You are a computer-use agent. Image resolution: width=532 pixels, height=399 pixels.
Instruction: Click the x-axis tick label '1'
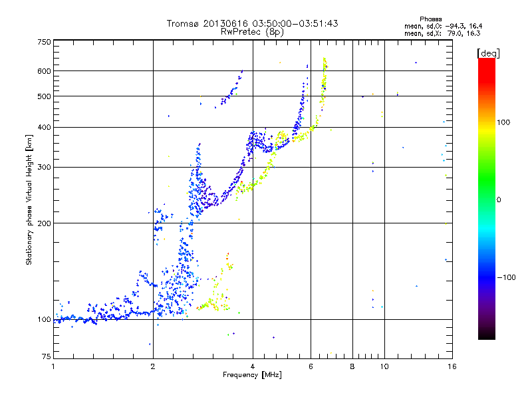click(53, 366)
